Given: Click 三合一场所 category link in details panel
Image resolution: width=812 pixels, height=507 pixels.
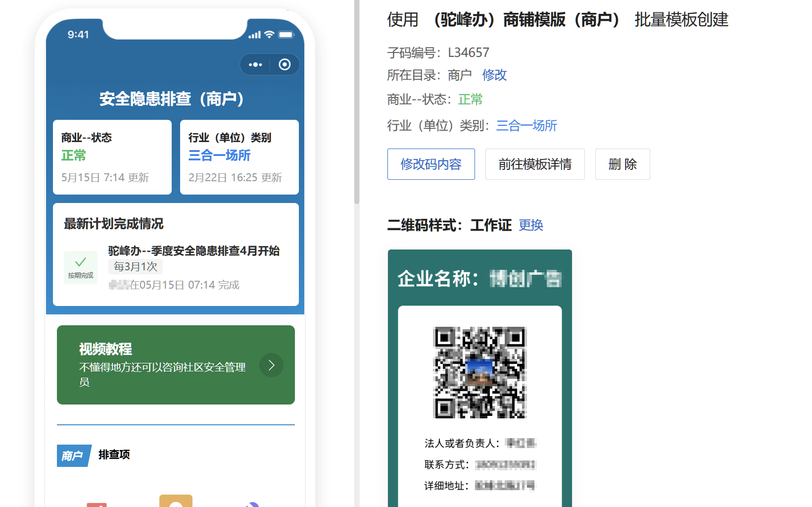Looking at the screenshot, I should 526,126.
